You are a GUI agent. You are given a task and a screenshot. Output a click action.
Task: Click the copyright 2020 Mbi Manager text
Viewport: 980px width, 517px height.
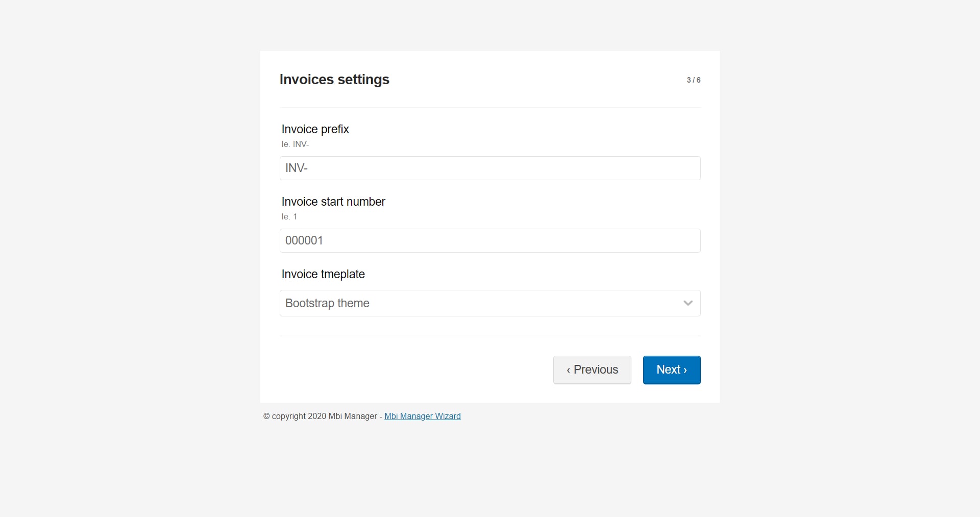pyautogui.click(x=320, y=416)
